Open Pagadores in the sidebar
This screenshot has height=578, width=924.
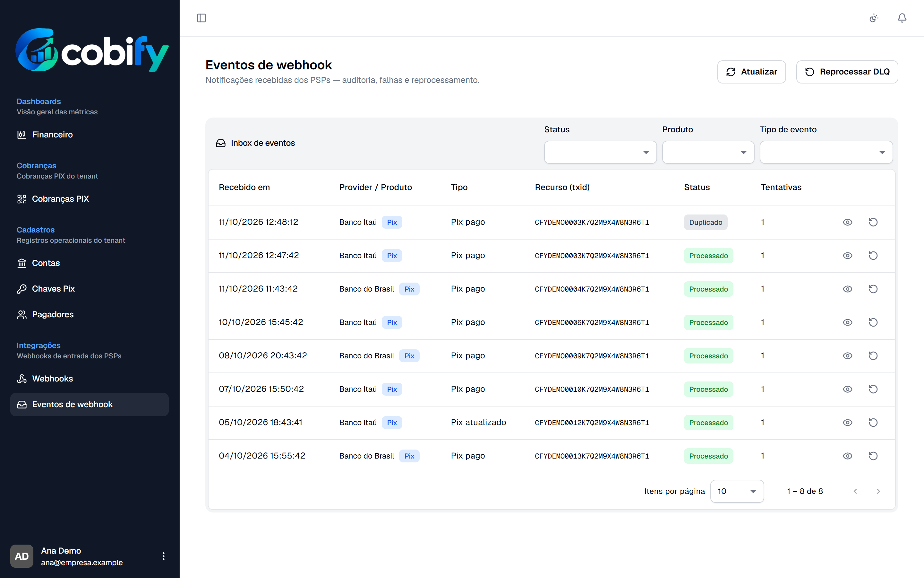tap(89, 314)
